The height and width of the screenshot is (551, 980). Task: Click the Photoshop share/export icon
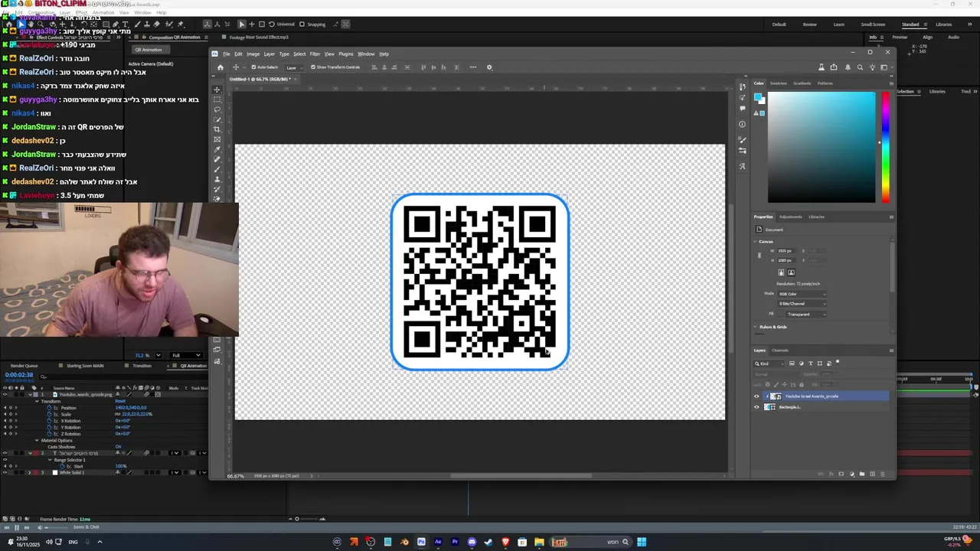834,67
